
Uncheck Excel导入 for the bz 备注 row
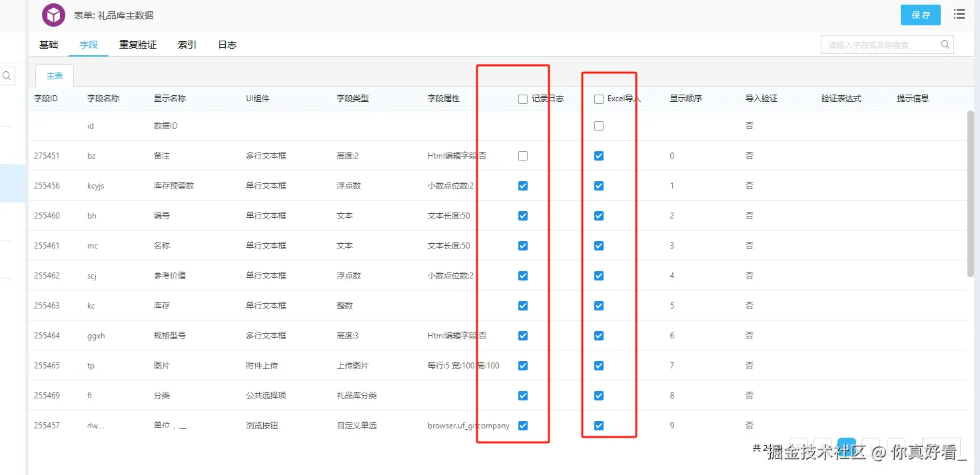point(599,156)
